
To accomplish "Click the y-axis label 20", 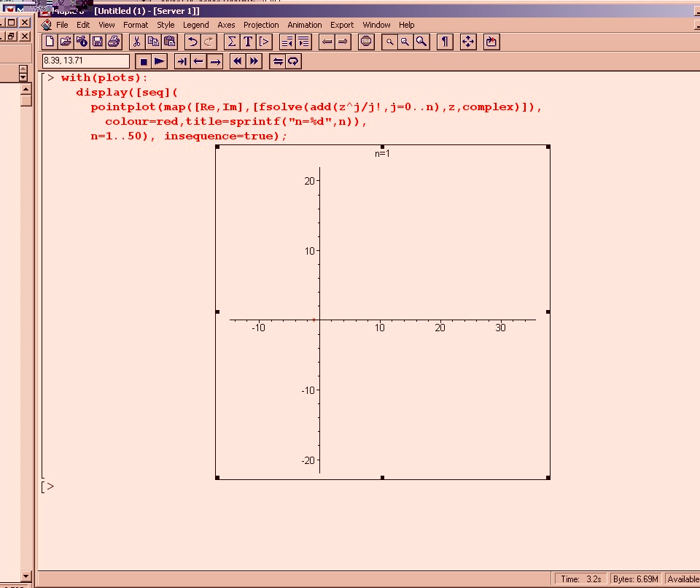I will (309, 181).
